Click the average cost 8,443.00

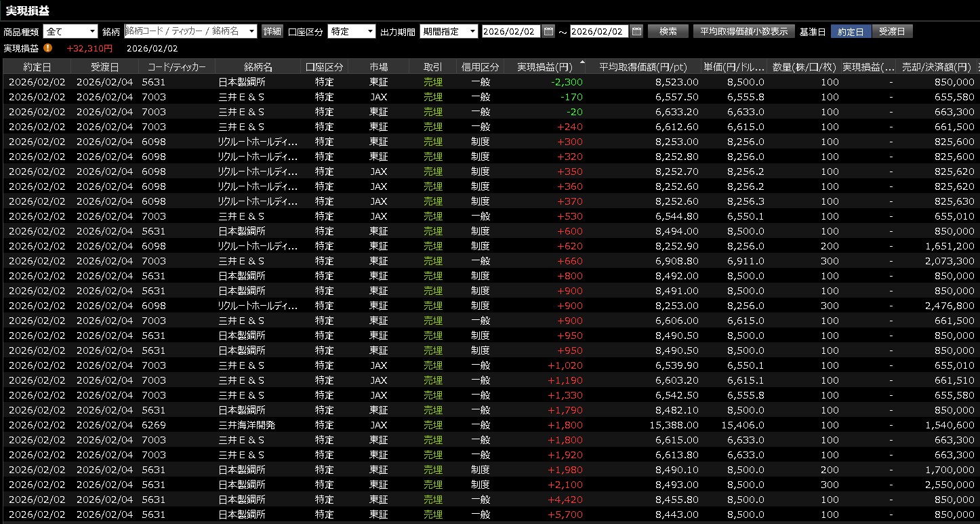pos(676,515)
